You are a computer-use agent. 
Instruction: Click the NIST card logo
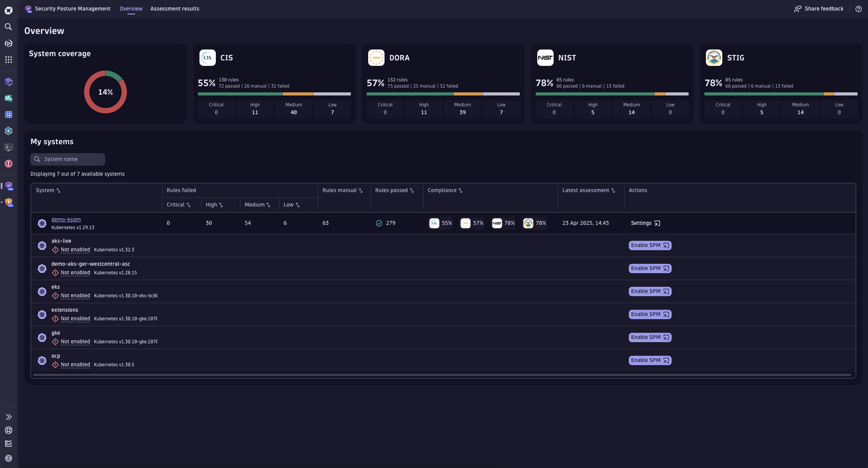pos(545,58)
